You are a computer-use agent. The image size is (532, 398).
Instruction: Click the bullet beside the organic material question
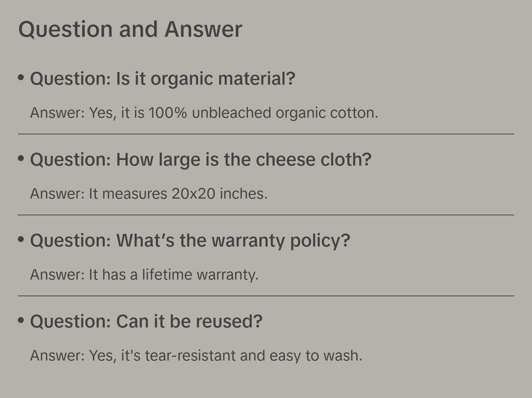pyautogui.click(x=21, y=77)
